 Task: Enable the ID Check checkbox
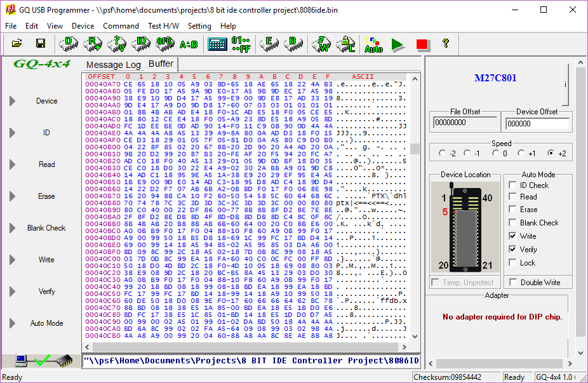[512, 185]
